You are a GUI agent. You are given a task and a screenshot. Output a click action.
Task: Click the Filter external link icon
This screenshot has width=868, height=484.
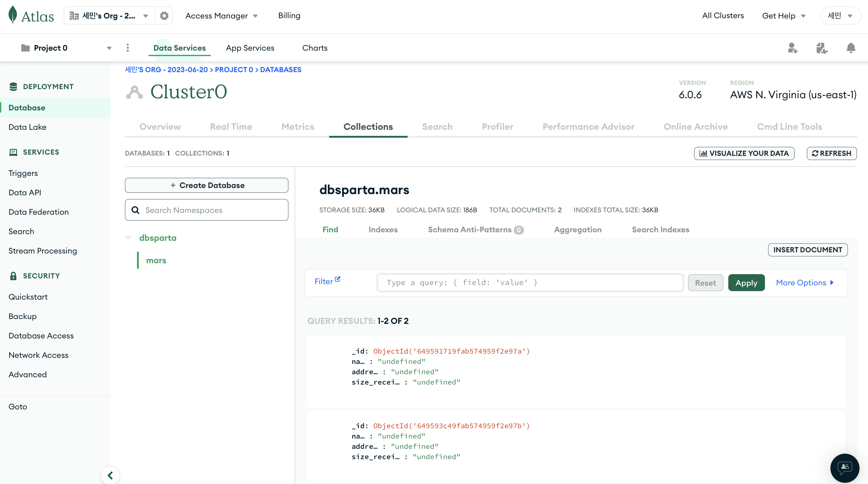(x=338, y=279)
